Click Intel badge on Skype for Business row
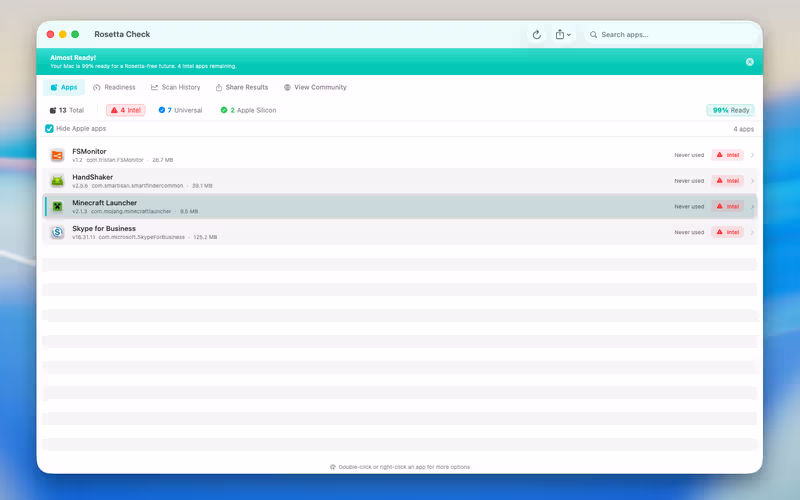The image size is (800, 500). click(728, 232)
